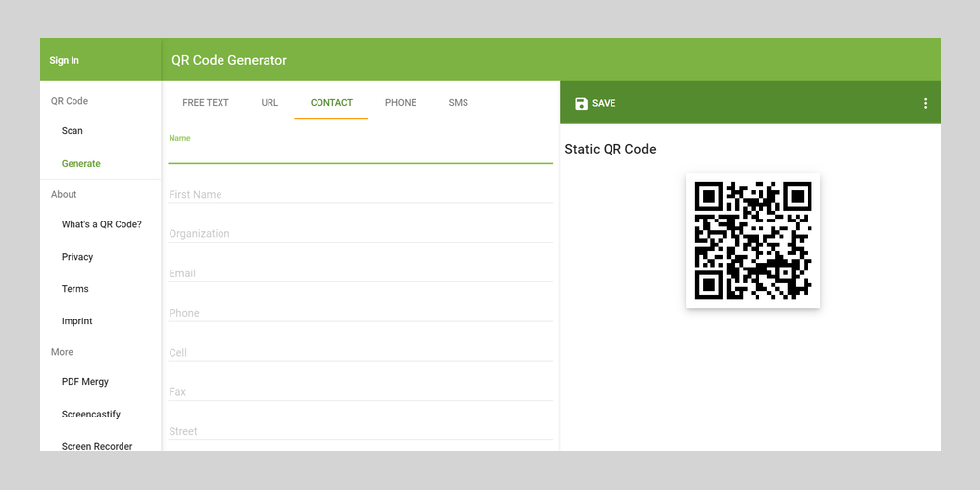This screenshot has width=980, height=490.
Task: Click the QR Code sidebar section header
Action: pos(70,101)
